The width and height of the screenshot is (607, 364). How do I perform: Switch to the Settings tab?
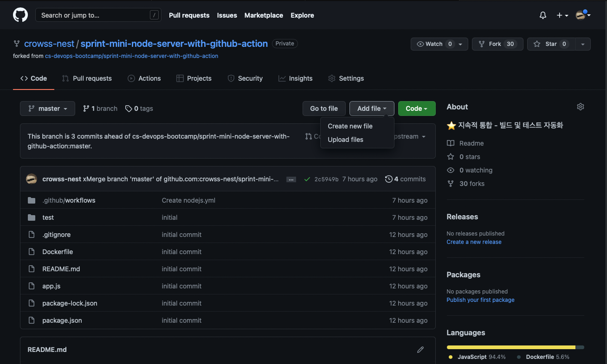point(346,78)
